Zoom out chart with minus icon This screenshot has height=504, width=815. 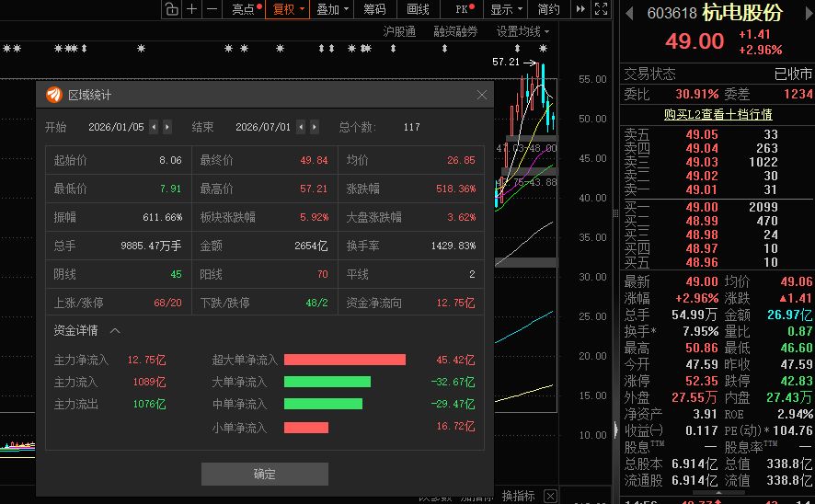212,9
